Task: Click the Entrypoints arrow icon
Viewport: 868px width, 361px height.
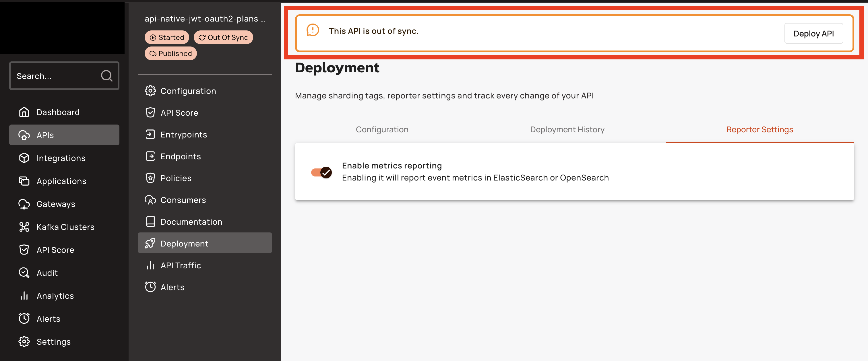Action: coord(150,134)
